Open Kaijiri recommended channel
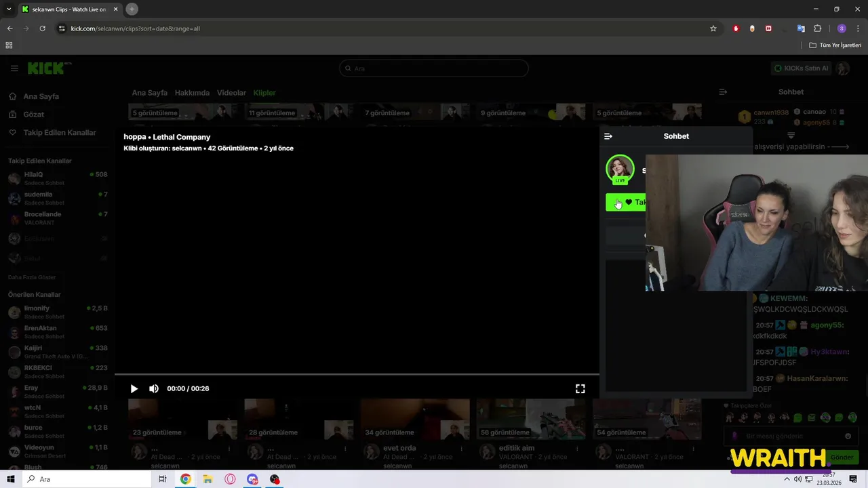Screen dimensions: 868x488 point(58,352)
